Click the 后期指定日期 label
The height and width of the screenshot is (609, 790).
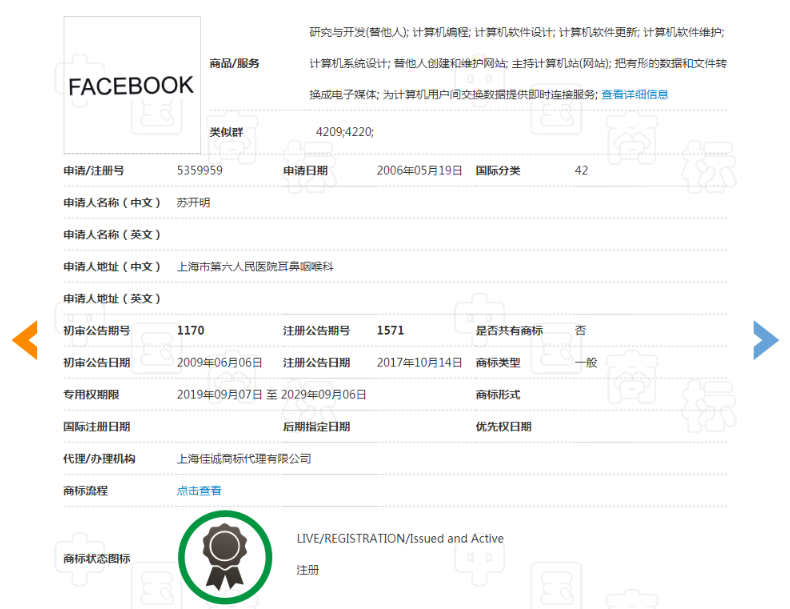pyautogui.click(x=316, y=427)
